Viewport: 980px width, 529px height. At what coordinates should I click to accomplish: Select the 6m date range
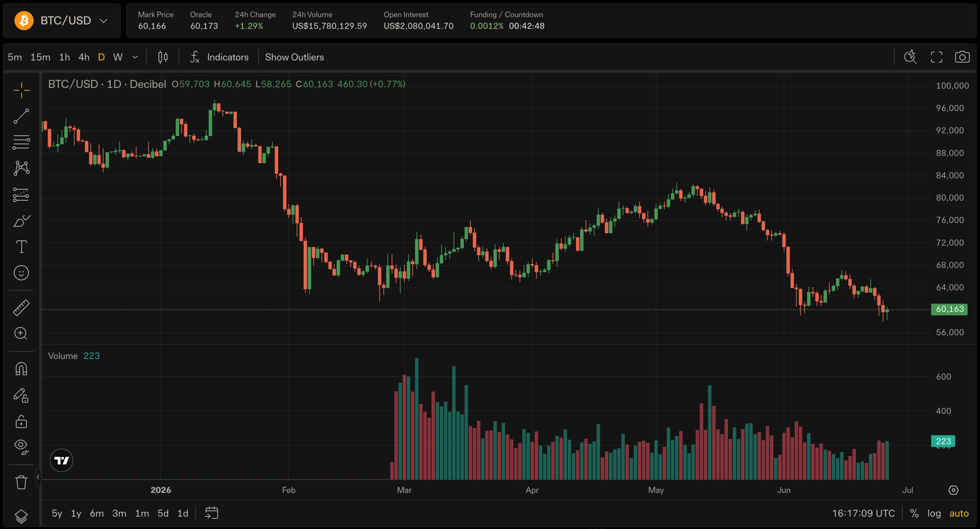coord(96,513)
